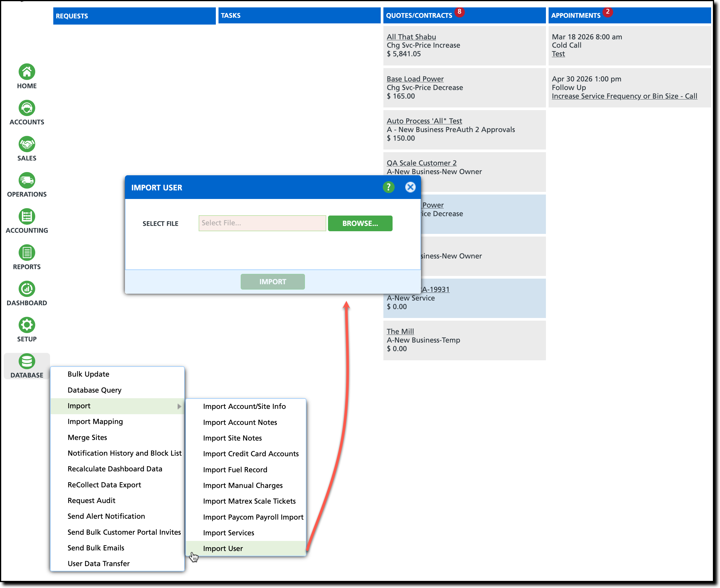
Task: Open the Accounts headset icon
Action: (27, 108)
